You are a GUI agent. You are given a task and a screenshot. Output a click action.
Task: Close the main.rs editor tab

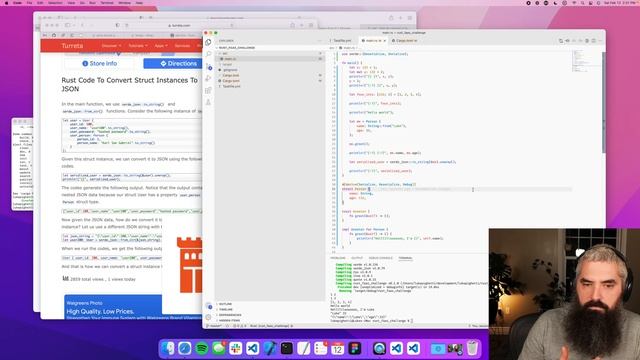[384, 41]
